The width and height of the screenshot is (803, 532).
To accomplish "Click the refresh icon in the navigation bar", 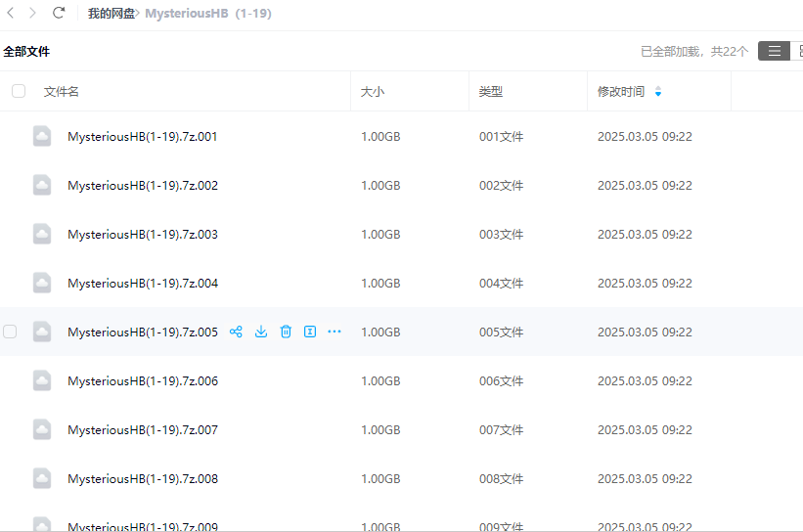I will tap(59, 13).
